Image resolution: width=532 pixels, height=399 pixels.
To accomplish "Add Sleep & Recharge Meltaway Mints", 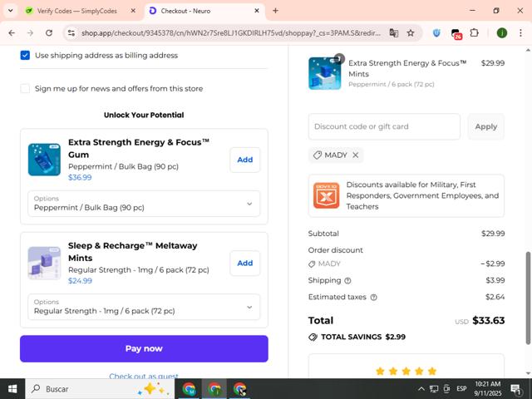I will tap(245, 264).
